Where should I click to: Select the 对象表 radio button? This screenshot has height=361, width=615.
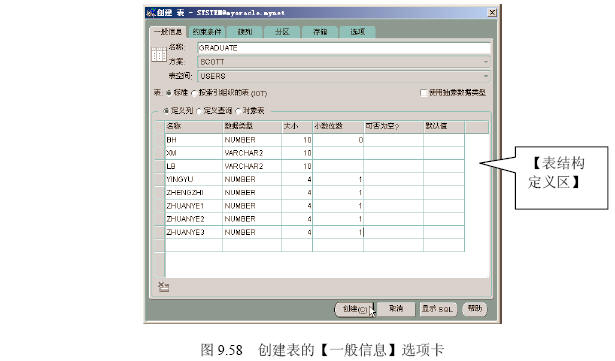[x=238, y=111]
